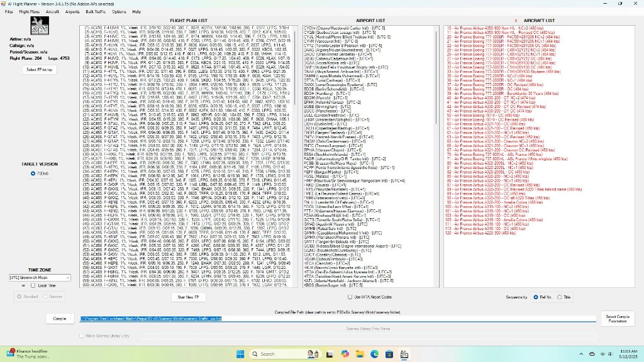Enable the Use IATA Airport Codes checkbox
This screenshot has height=362, width=644.
(x=351, y=297)
